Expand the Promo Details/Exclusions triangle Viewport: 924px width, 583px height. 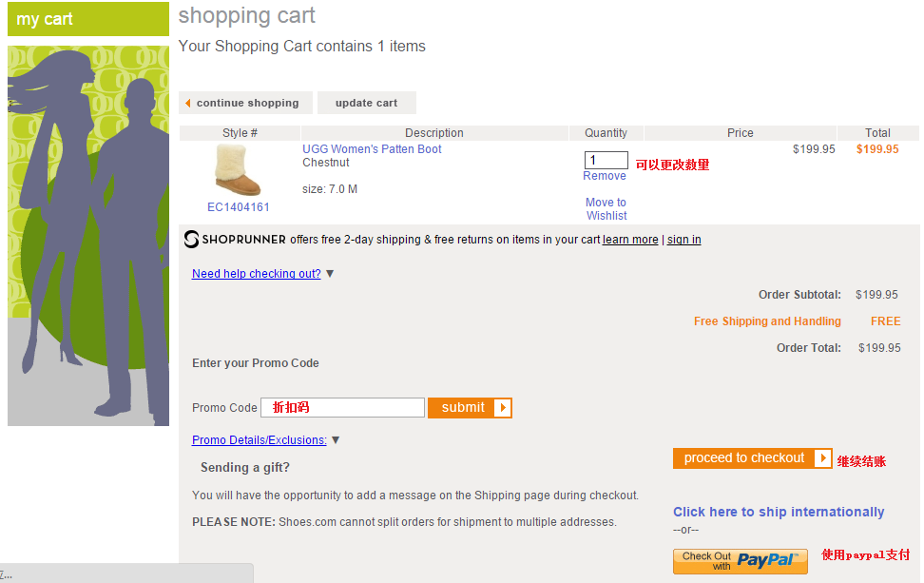pos(336,440)
